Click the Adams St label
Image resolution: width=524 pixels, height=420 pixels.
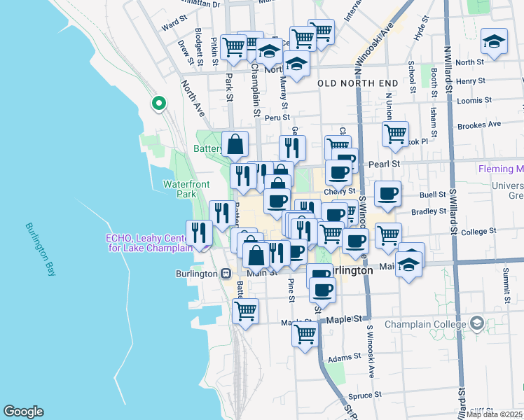[x=344, y=358]
